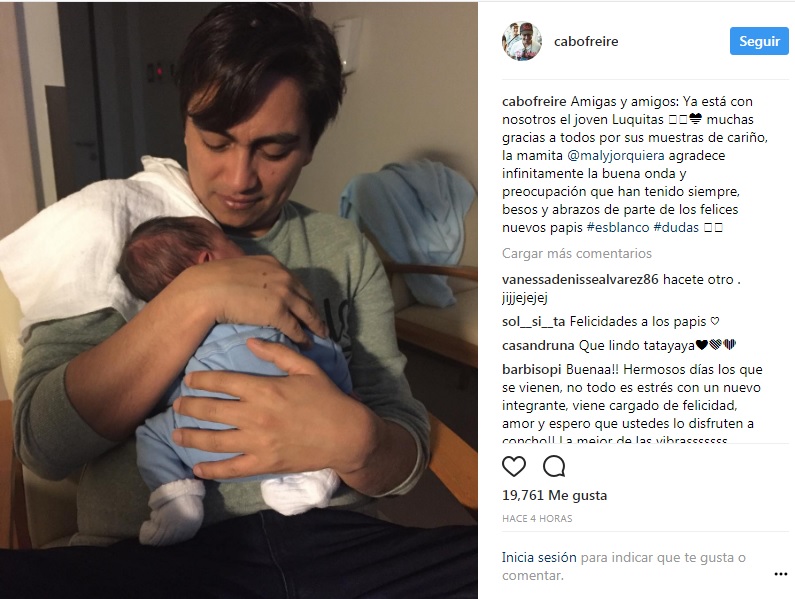
Task: Visit casandruna commenter profile
Action: 538,346
